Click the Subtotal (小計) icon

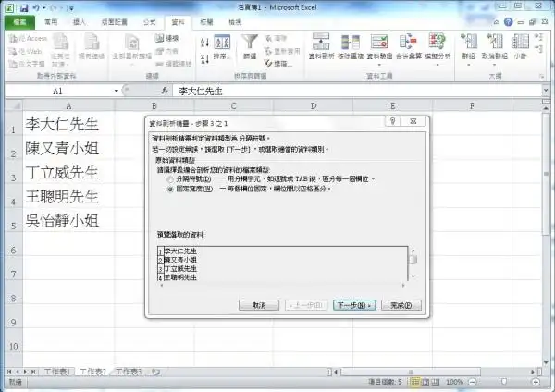520,41
